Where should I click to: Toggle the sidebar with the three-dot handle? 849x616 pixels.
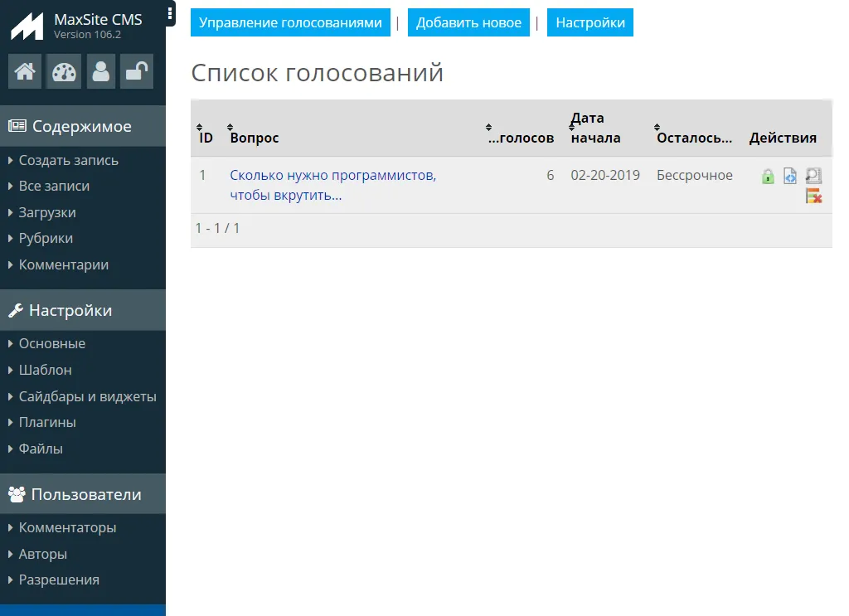pyautogui.click(x=170, y=13)
